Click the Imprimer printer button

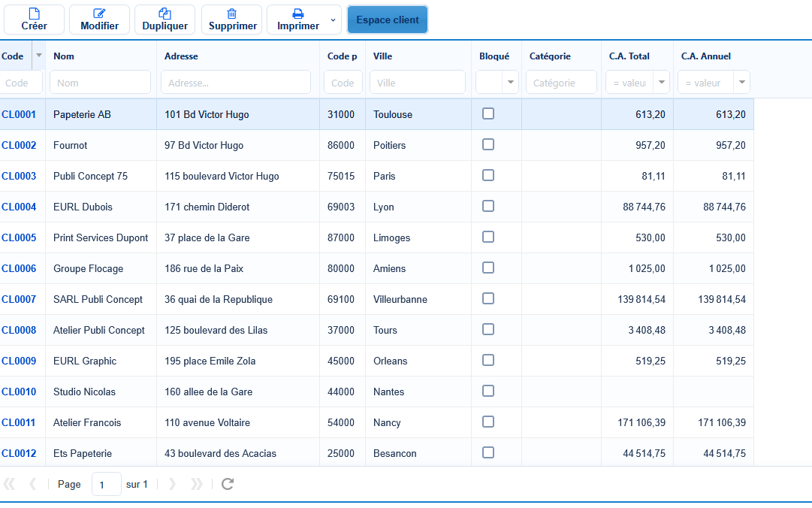(297, 20)
